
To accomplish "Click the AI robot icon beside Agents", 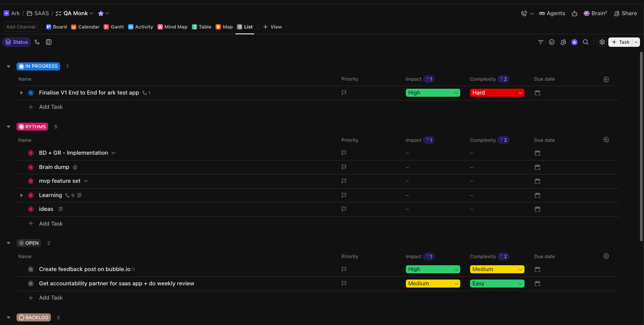I will (574, 13).
